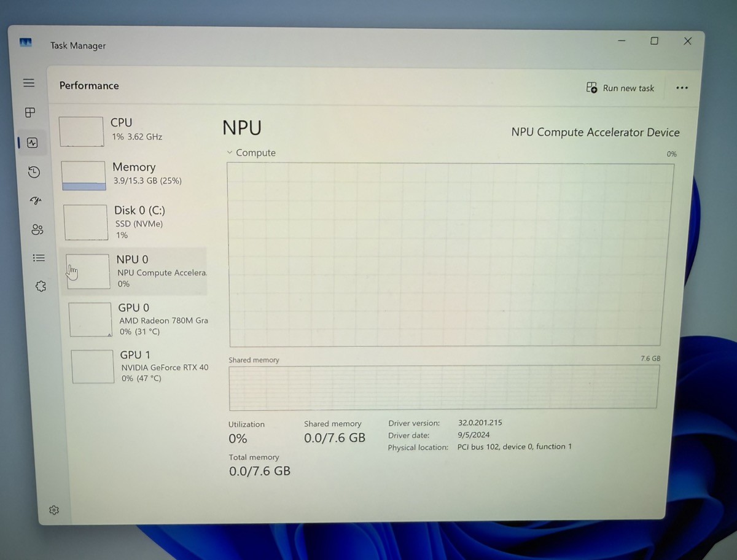Collapse the Compute graph chevron
This screenshot has height=560, width=737.
[x=230, y=152]
